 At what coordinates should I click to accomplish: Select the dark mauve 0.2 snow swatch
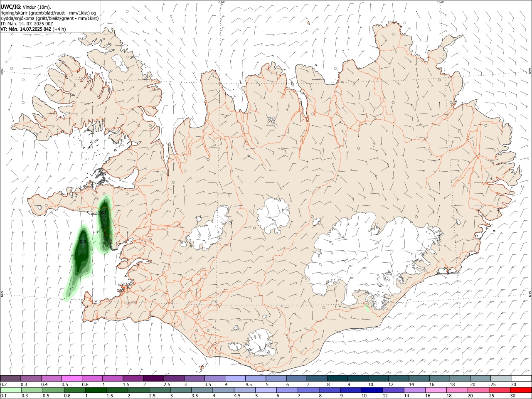coord(10,378)
